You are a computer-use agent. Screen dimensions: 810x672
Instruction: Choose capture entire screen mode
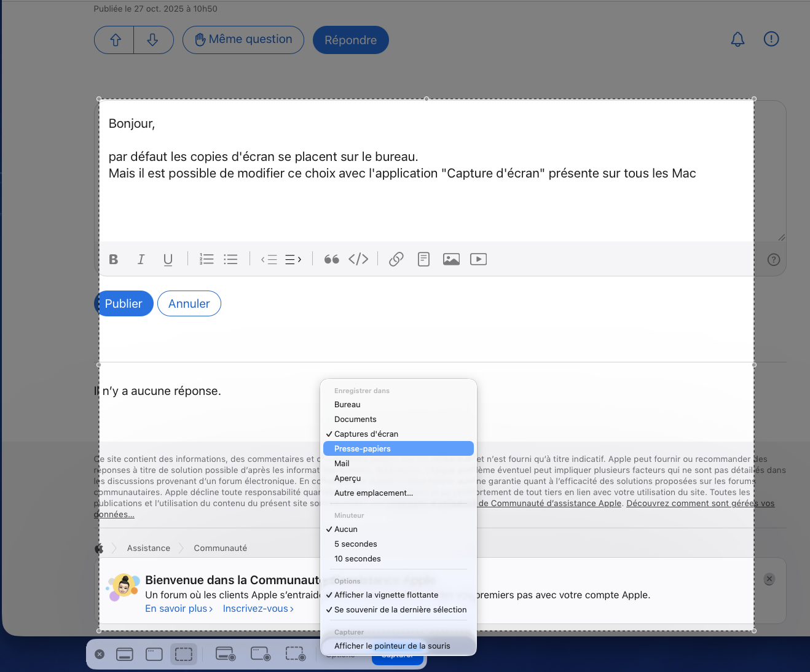(x=125, y=655)
